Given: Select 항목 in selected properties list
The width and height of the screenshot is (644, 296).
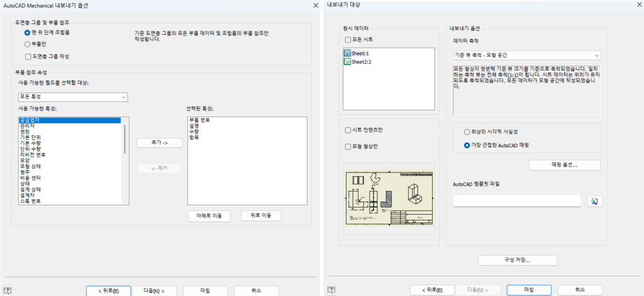Looking at the screenshot, I should pos(194,137).
